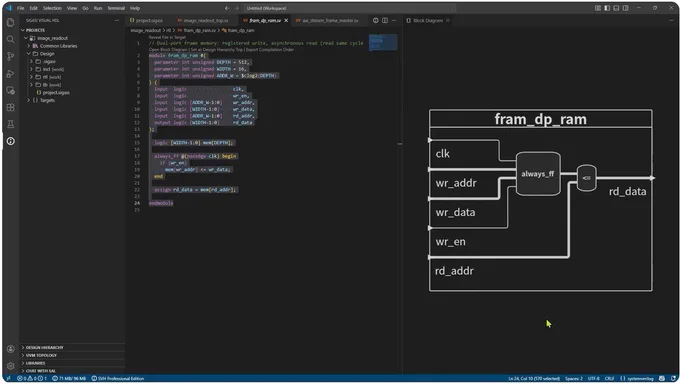This screenshot has width=680, height=384.
Task: Open More Actions in Block Diagram group
Action: (x=671, y=20)
